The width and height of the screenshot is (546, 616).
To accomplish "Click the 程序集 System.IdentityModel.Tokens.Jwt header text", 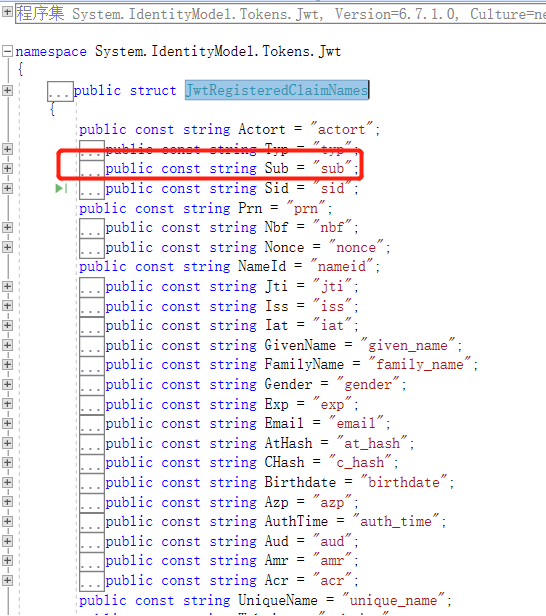I will click(x=280, y=14).
